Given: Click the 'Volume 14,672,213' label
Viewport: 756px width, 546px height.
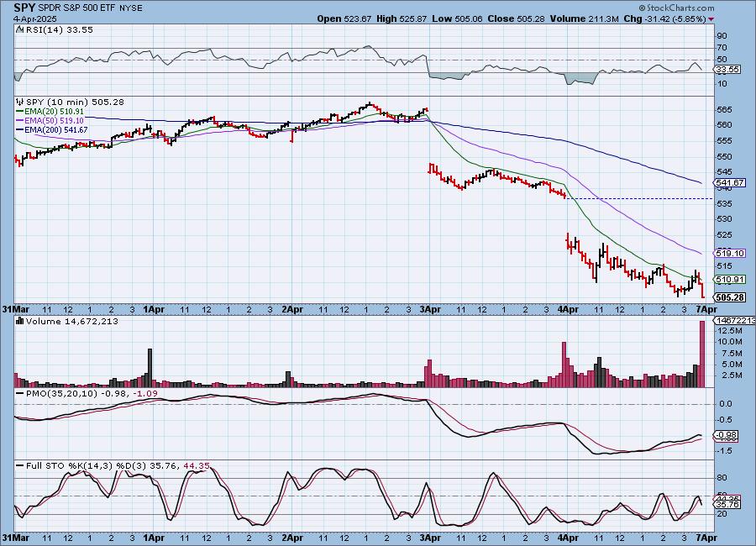Looking at the screenshot, I should click(72, 321).
